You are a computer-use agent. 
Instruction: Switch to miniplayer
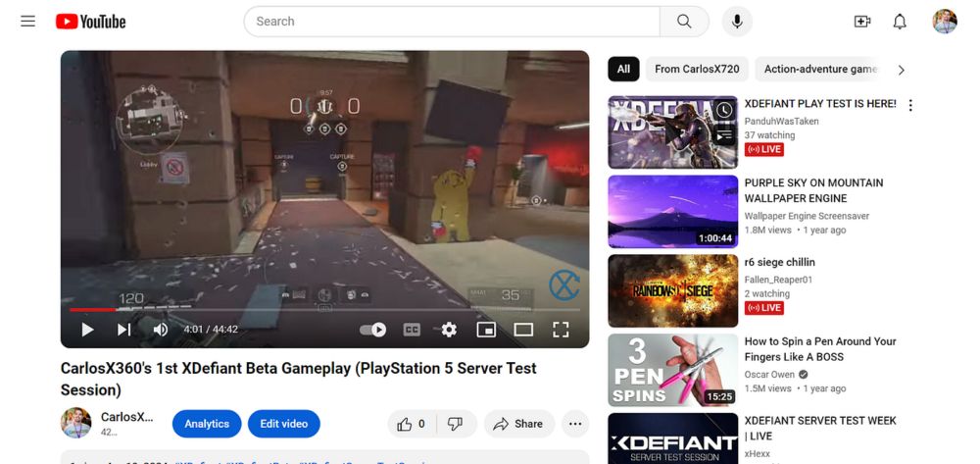(x=486, y=330)
